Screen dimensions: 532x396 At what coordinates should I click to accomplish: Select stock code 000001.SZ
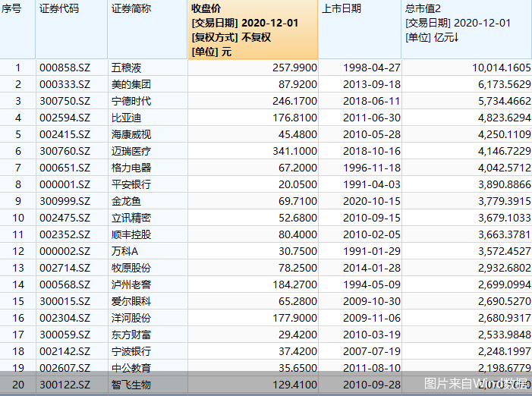click(x=65, y=184)
